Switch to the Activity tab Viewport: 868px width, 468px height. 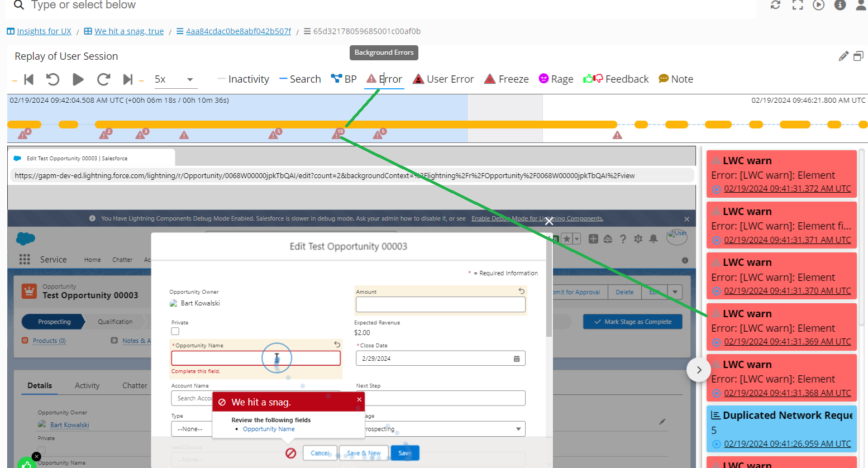pyautogui.click(x=87, y=385)
